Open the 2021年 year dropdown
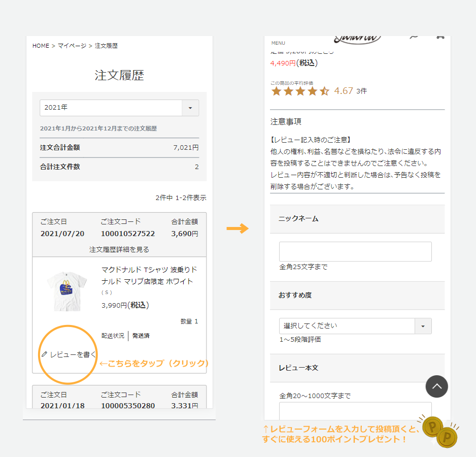This screenshot has width=476, height=457. (x=119, y=108)
